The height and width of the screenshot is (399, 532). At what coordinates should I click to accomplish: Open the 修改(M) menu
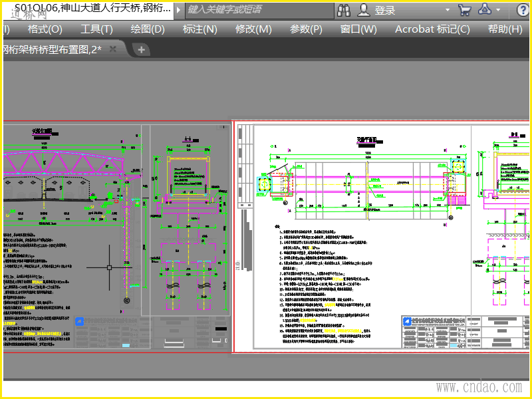click(x=253, y=29)
